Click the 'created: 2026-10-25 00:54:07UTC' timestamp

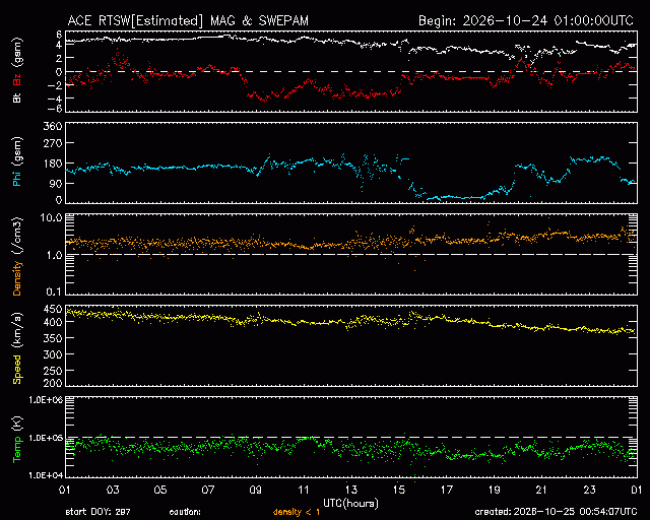(x=556, y=512)
